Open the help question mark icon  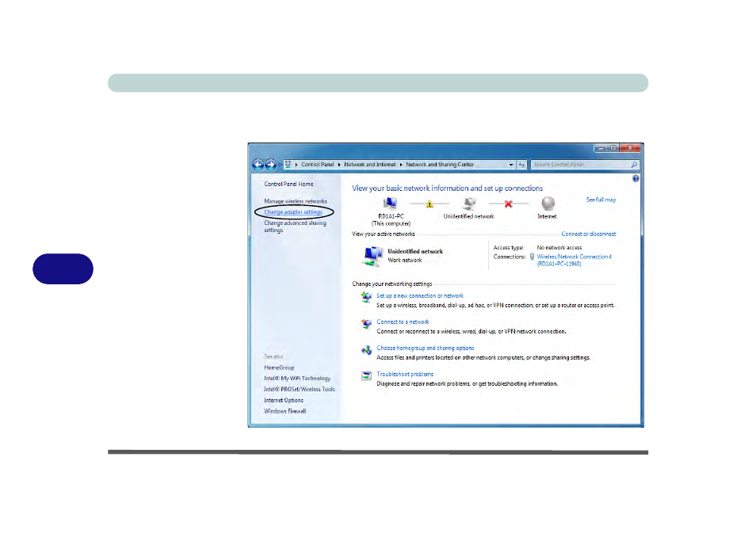click(x=636, y=180)
